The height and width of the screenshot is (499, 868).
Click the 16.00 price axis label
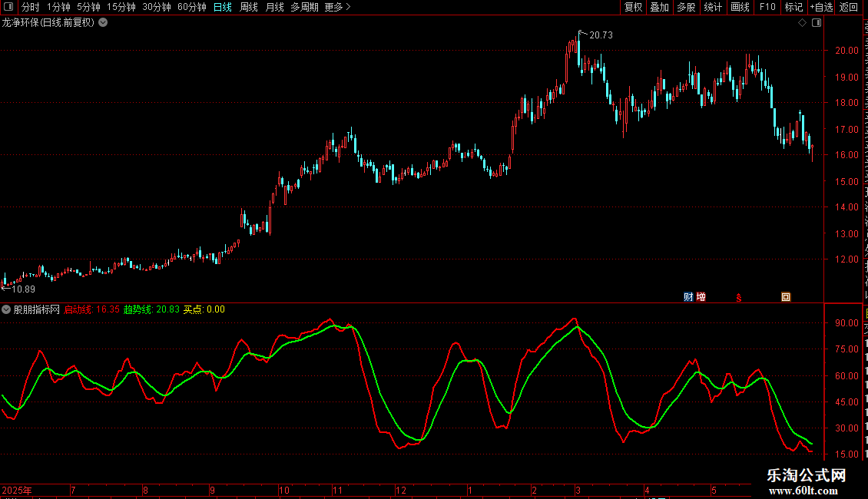tap(846, 155)
